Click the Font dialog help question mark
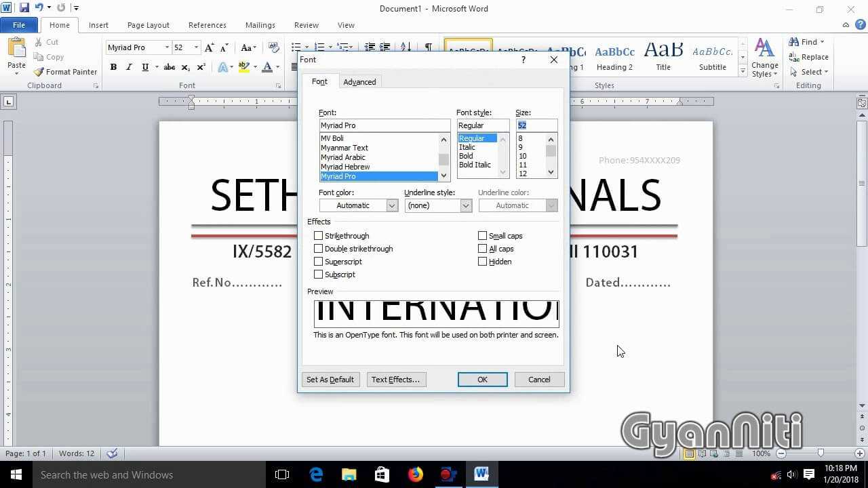 [x=523, y=60]
